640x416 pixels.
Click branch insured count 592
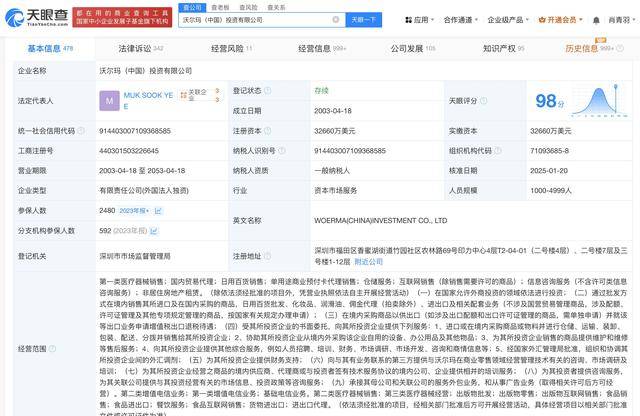pos(105,230)
